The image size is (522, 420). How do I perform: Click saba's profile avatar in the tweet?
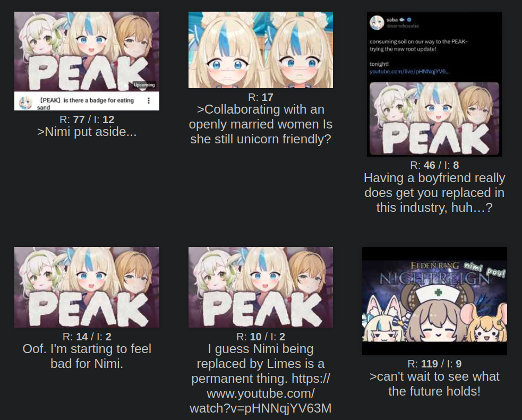pyautogui.click(x=377, y=22)
